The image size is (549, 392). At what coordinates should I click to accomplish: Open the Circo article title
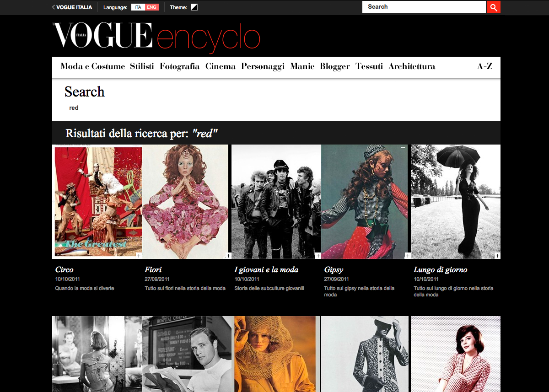[x=64, y=269]
